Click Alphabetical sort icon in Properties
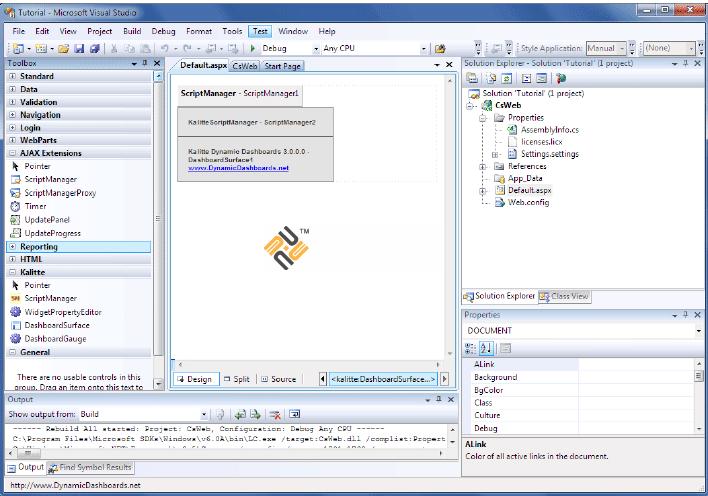Image resolution: width=708 pixels, height=496 pixels. tap(486, 348)
